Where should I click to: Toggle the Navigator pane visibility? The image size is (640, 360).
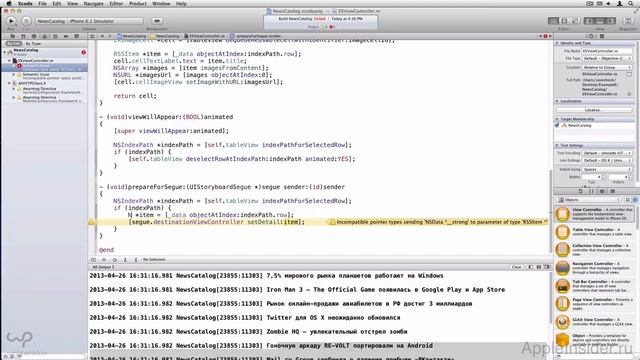589,21
